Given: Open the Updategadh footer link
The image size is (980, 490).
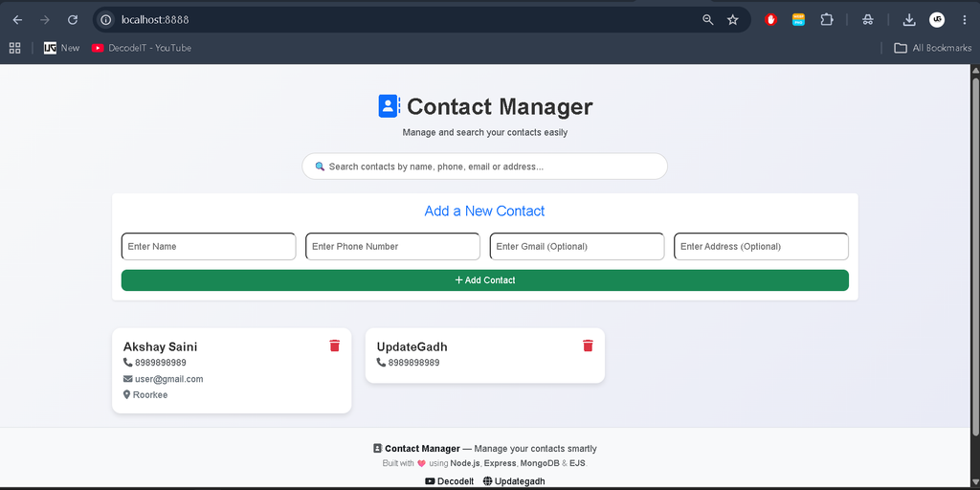Looking at the screenshot, I should pos(514,481).
